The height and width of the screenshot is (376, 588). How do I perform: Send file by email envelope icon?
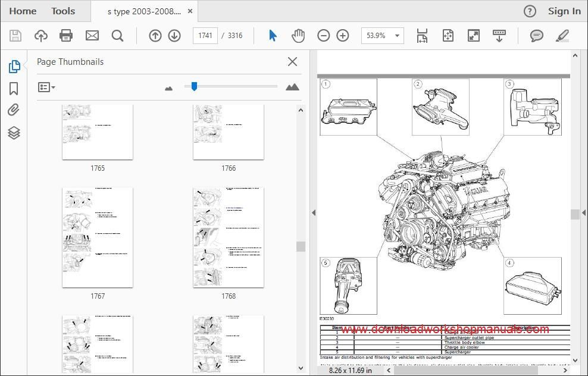tap(92, 36)
